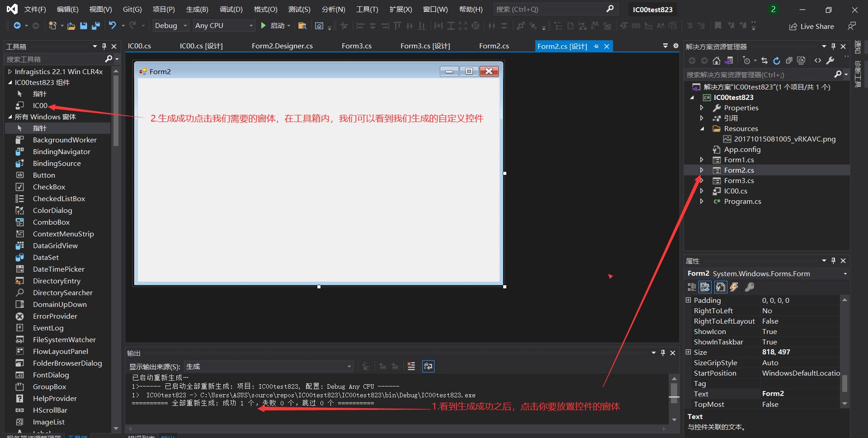Collapse Resources folder in Solution Explorer
The image size is (868, 438).
(x=702, y=129)
